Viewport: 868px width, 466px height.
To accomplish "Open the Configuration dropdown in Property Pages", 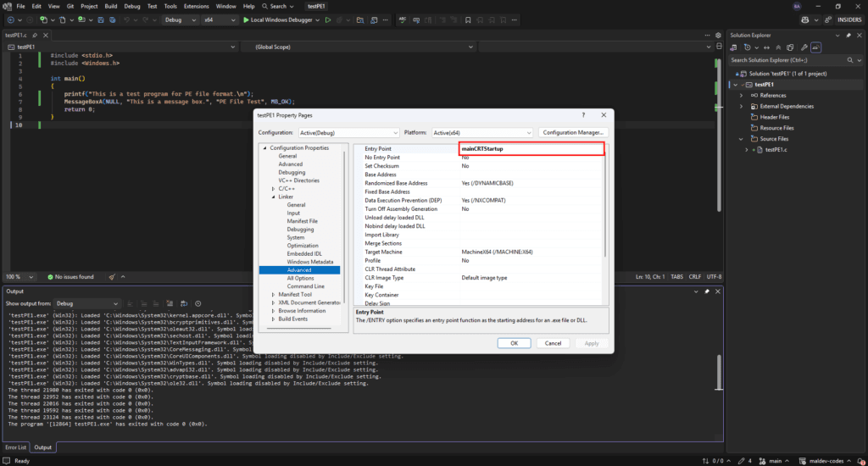I will pos(348,132).
